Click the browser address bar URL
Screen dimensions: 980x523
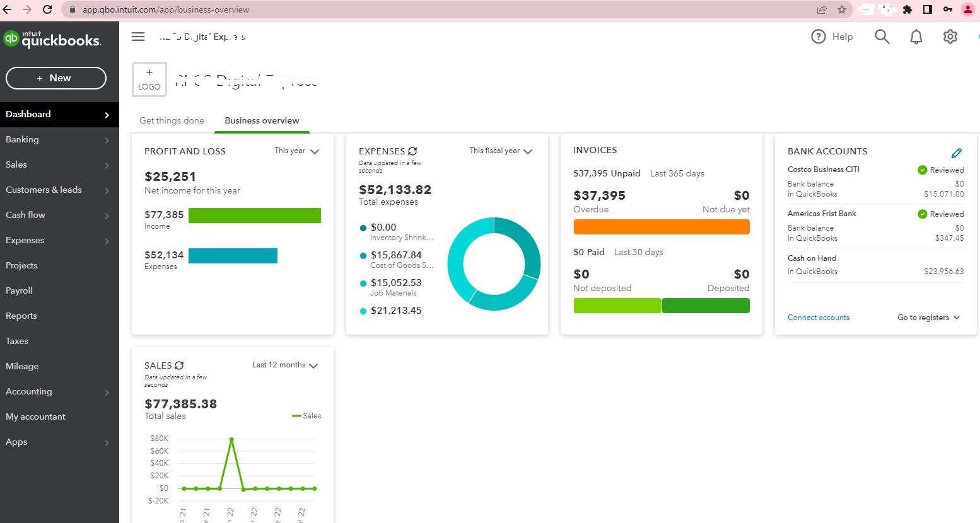tap(166, 9)
